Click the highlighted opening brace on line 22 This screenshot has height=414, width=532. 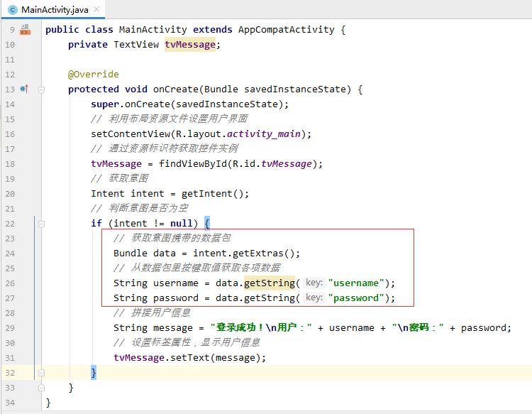click(207, 223)
